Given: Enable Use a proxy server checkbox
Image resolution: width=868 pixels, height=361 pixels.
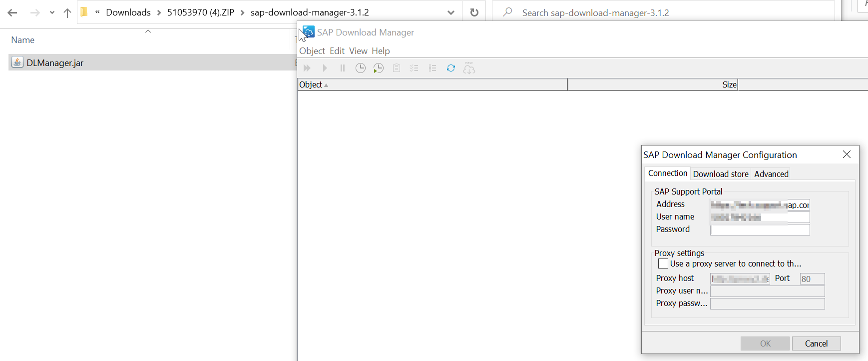Looking at the screenshot, I should click(x=663, y=263).
